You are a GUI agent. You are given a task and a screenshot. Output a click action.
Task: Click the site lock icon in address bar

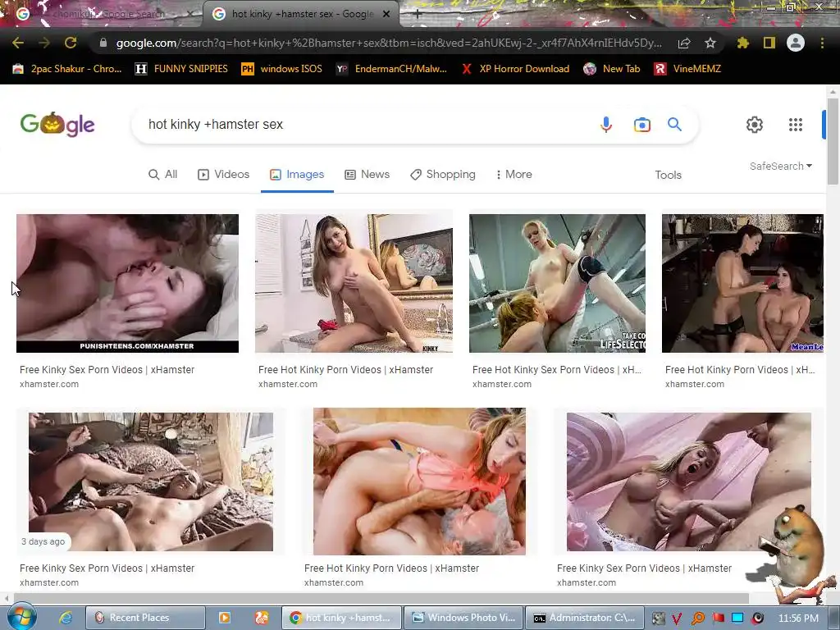(x=103, y=43)
